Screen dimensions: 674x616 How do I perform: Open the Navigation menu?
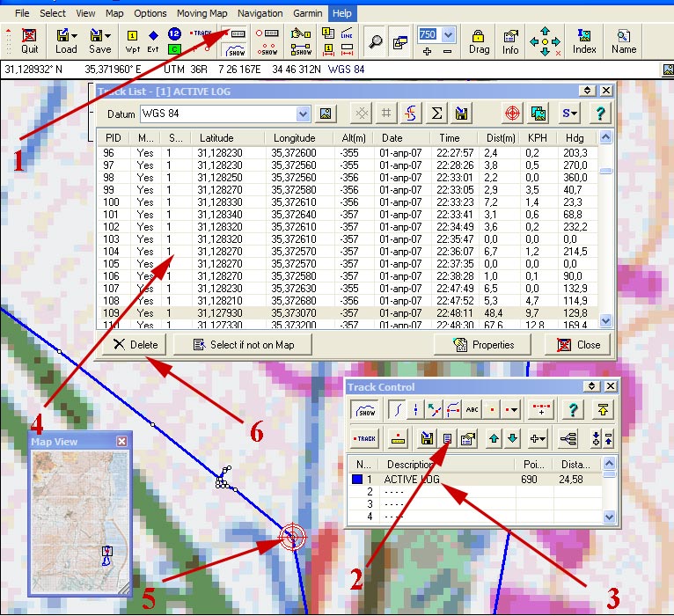260,13
